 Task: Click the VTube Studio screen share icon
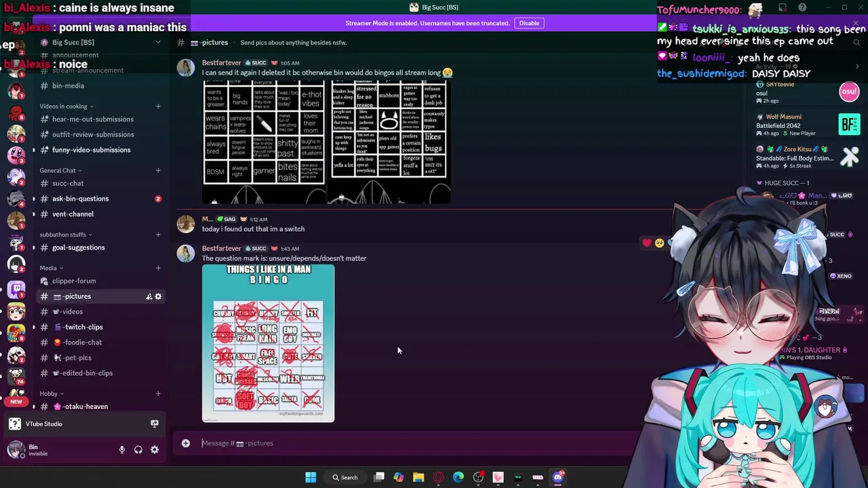pos(155,424)
